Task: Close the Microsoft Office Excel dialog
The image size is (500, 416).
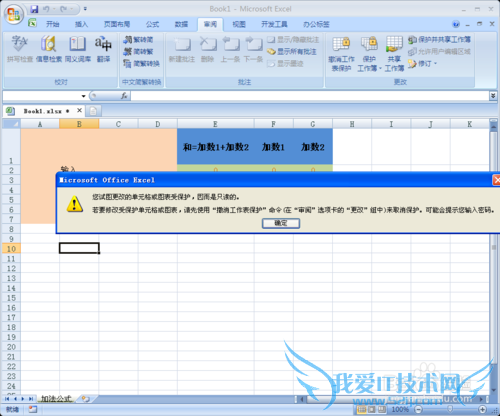Action: 496,180
